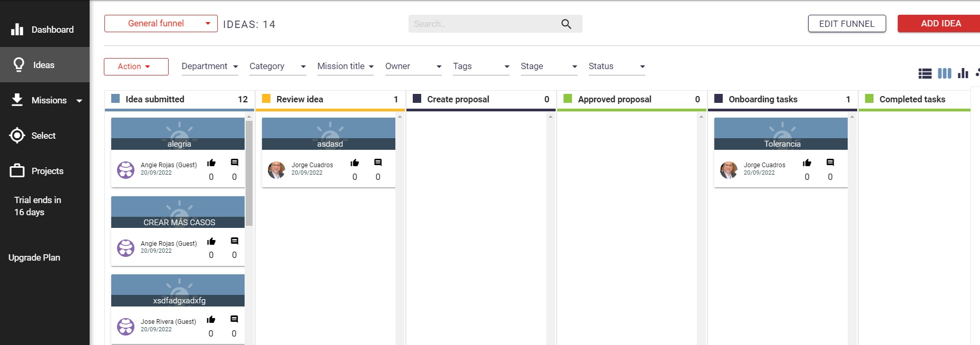Open comments on the asdasd idea
The image size is (980, 345).
click(x=378, y=162)
